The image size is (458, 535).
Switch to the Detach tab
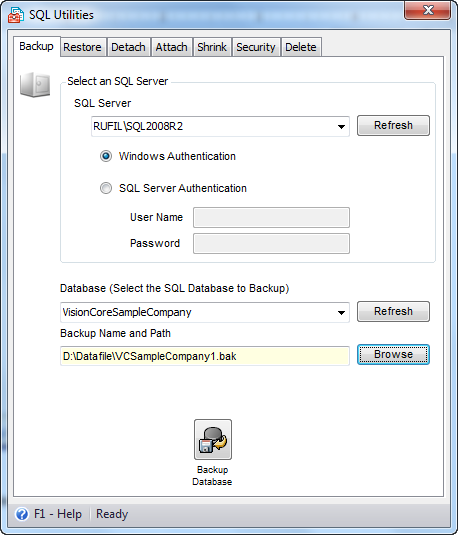(128, 47)
